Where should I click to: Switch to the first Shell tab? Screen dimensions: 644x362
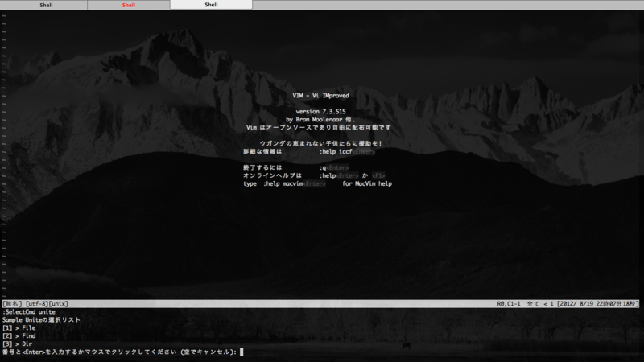pos(46,5)
